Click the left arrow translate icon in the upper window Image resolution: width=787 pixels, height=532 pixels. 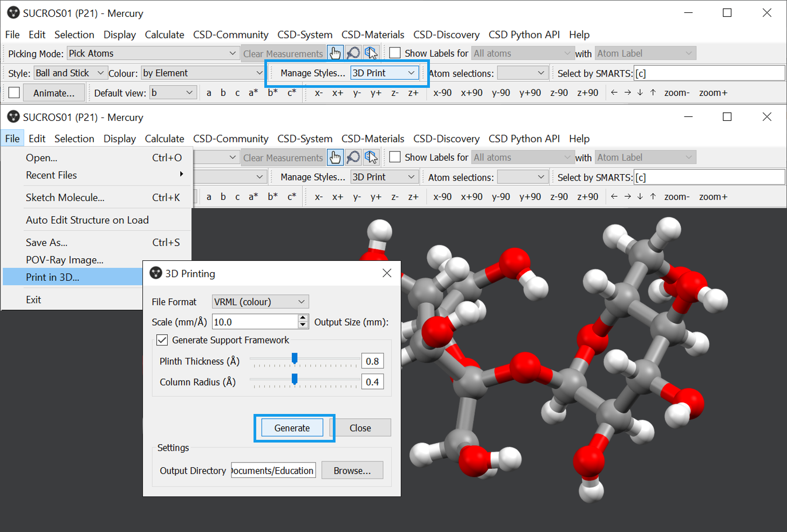pyautogui.click(x=614, y=92)
